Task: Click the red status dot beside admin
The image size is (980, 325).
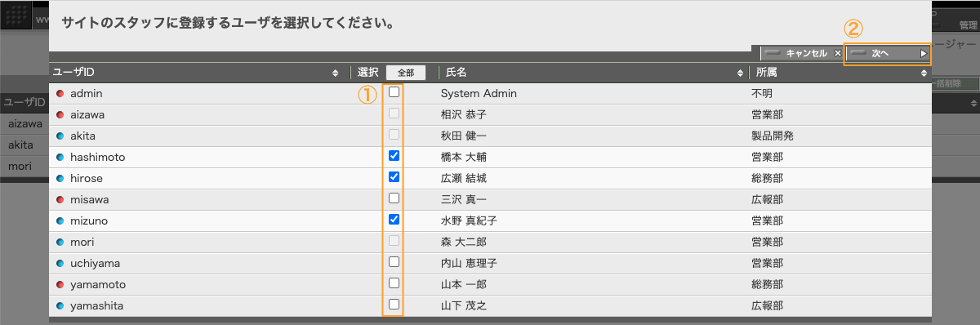Action: pyautogui.click(x=60, y=94)
